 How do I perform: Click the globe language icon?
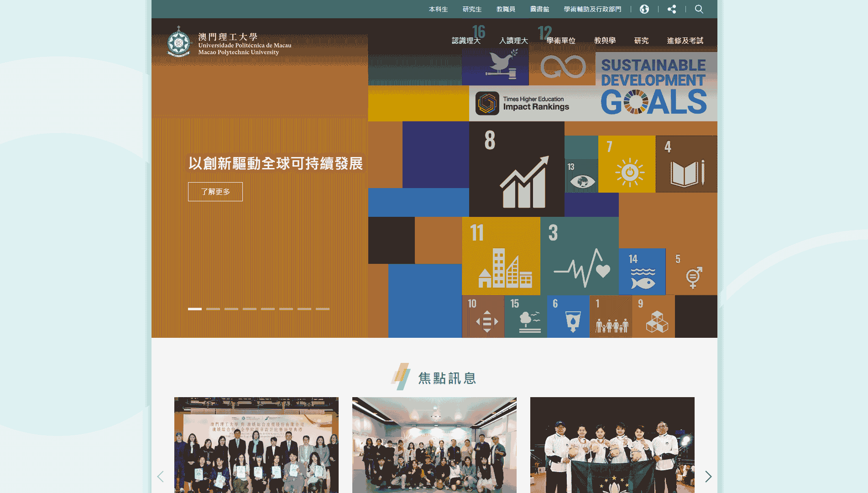(x=644, y=9)
